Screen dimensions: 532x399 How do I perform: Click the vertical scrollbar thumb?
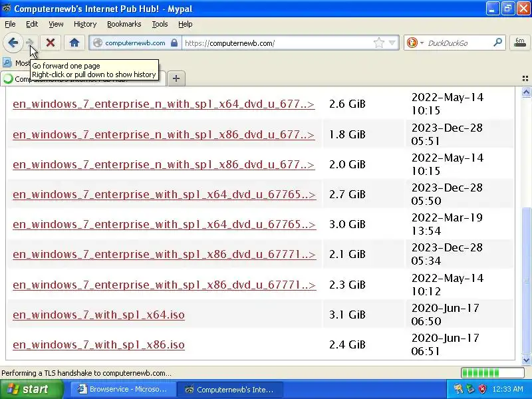pyautogui.click(x=526, y=280)
